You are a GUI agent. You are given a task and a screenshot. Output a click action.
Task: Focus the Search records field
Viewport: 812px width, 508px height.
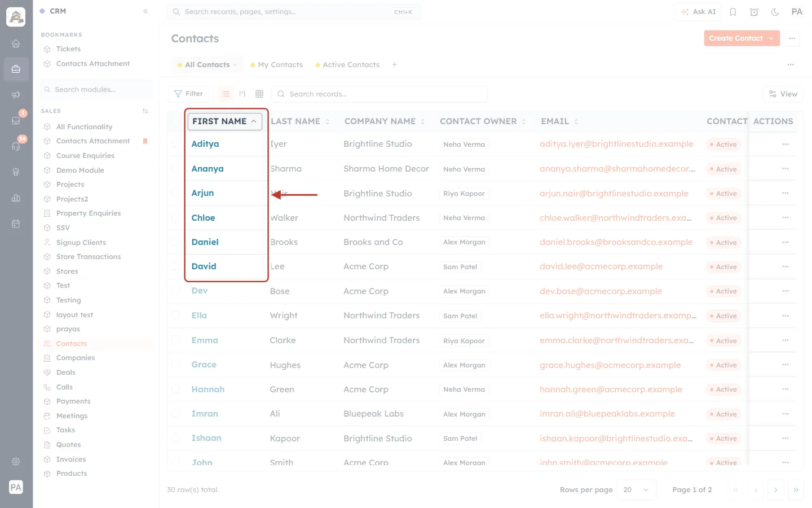(x=379, y=94)
